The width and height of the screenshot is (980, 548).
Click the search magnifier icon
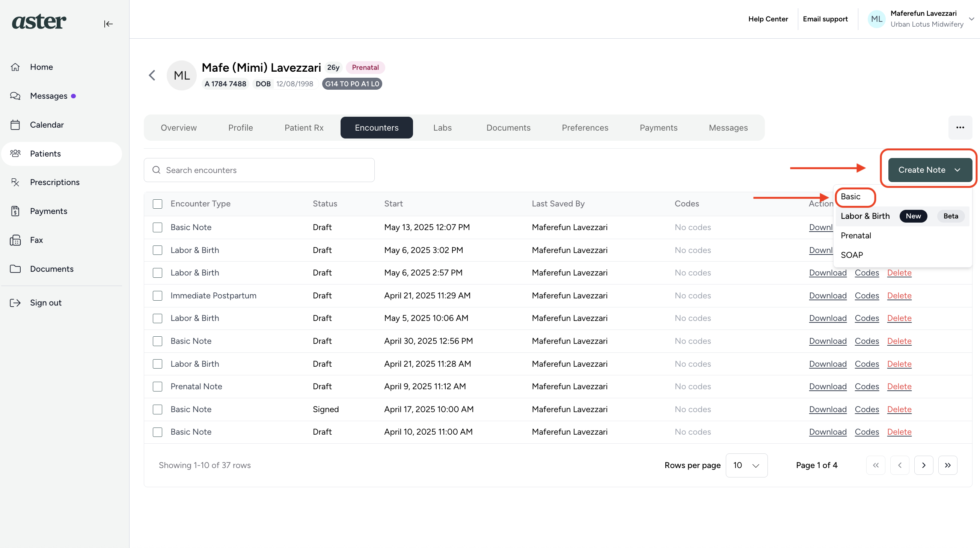tap(156, 170)
